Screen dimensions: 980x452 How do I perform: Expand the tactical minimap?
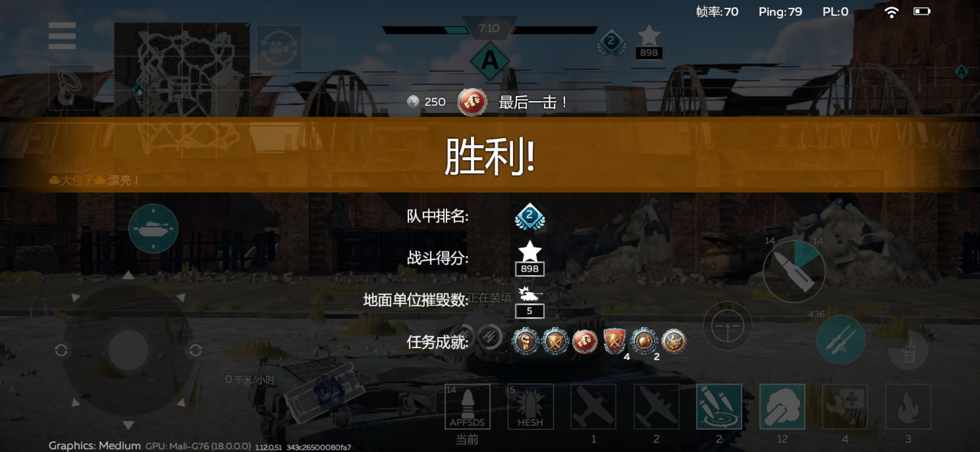182,69
